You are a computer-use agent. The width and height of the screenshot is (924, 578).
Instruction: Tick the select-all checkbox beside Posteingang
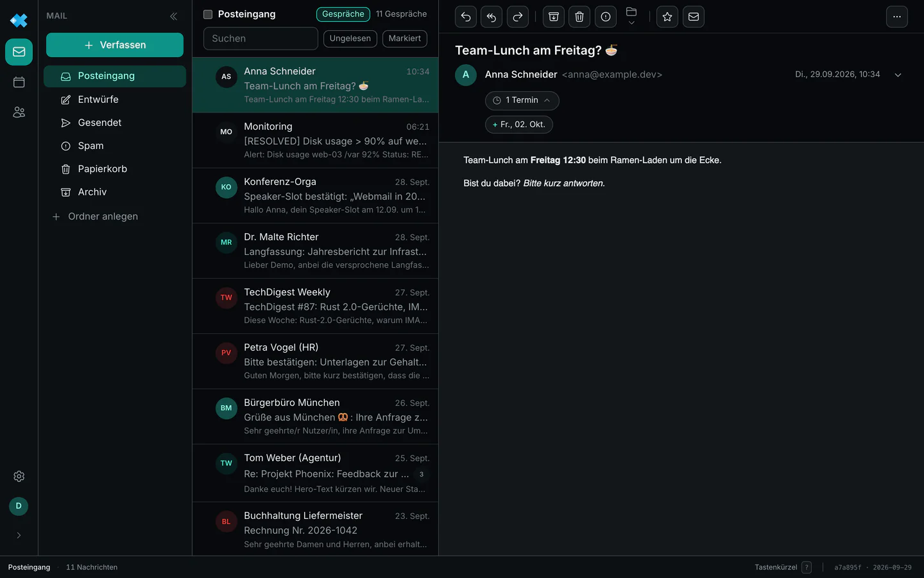[x=208, y=14]
